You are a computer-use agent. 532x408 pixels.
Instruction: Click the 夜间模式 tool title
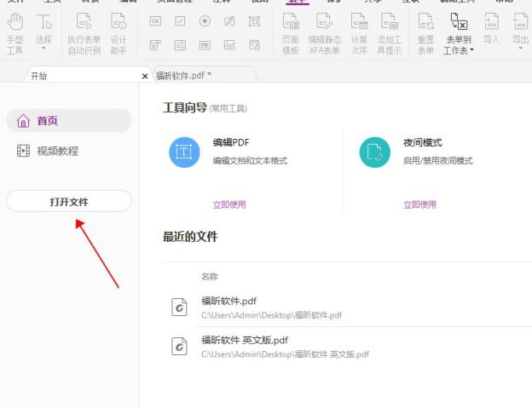(422, 142)
